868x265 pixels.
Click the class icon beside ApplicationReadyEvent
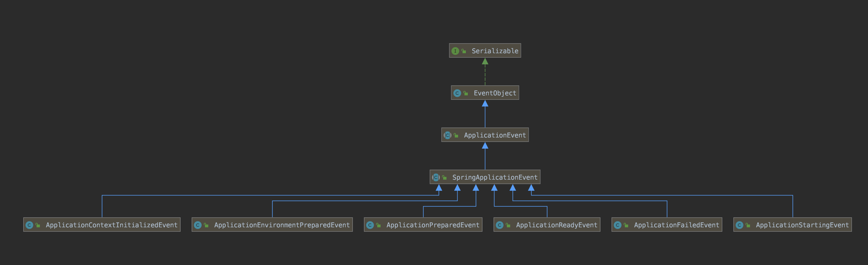coord(500,225)
